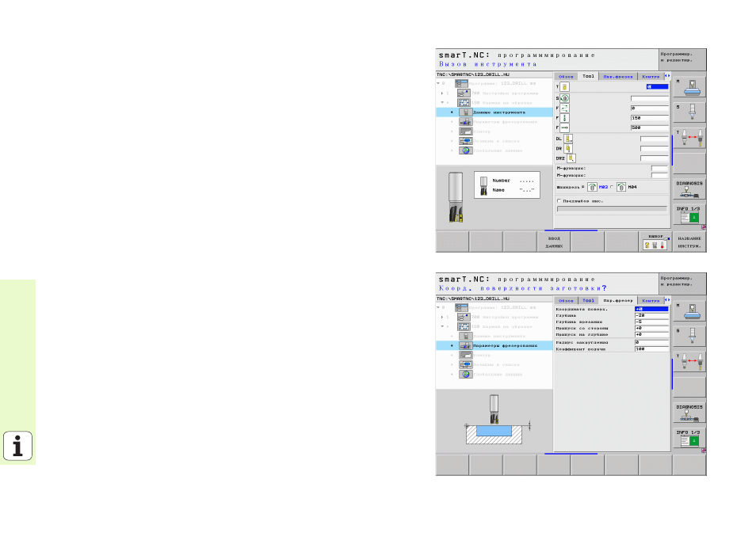Expand unit 700 node in tool call screen
This screenshot has width=756, height=533.
pos(442,93)
